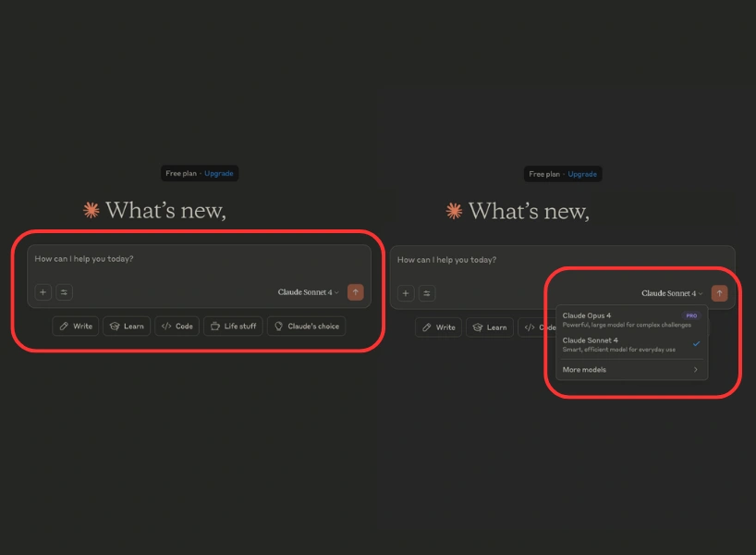Click the "What's new," greeting in the right view
The width and height of the screenshot is (756, 555).
(529, 212)
